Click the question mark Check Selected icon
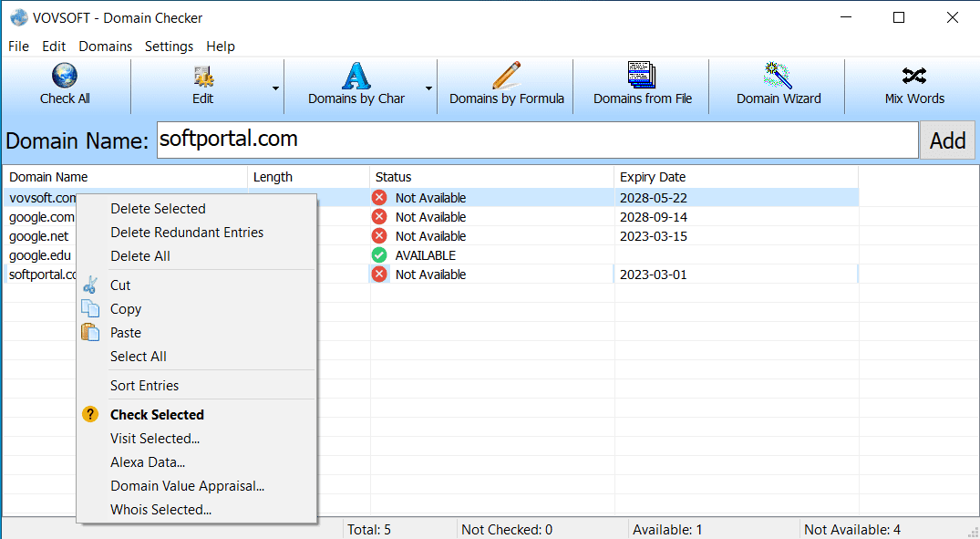 [x=90, y=415]
